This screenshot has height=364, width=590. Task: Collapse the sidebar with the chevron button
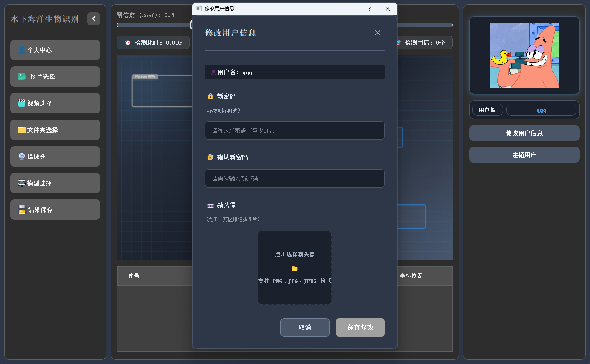click(94, 19)
